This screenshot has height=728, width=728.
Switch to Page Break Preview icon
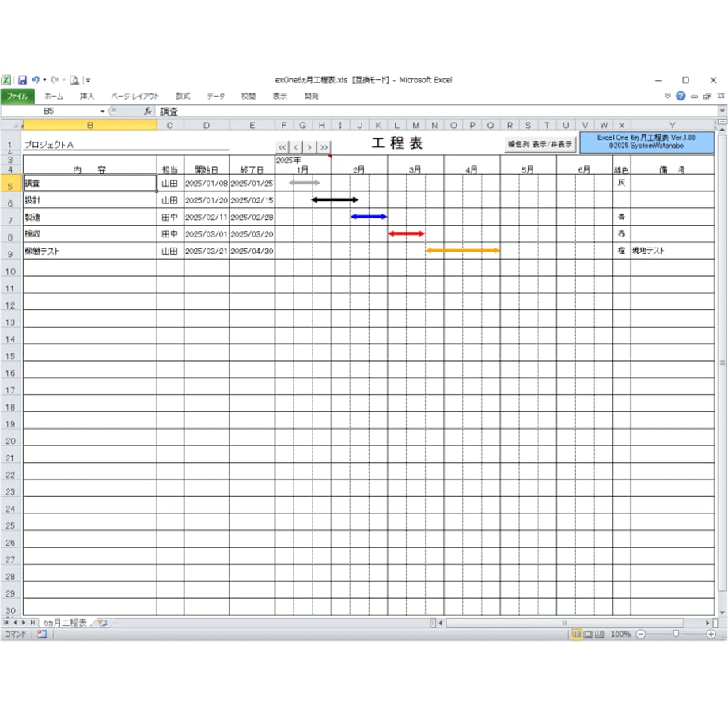[x=599, y=634]
